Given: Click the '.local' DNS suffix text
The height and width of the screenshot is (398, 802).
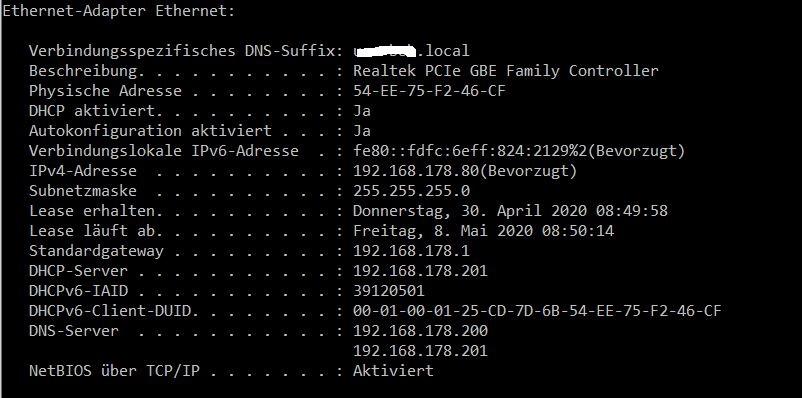Looking at the screenshot, I should click(443, 51).
